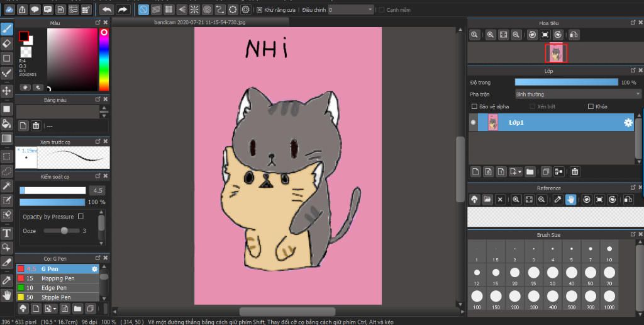
Task: Click canvas horizontal scrollbar
Action: (287, 312)
